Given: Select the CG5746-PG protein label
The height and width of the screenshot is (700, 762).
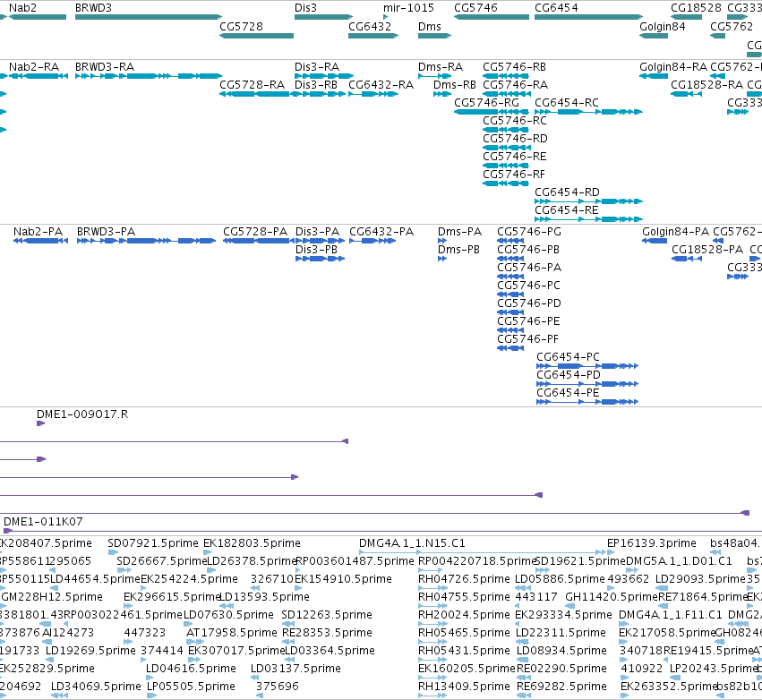Looking at the screenshot, I should [529, 232].
